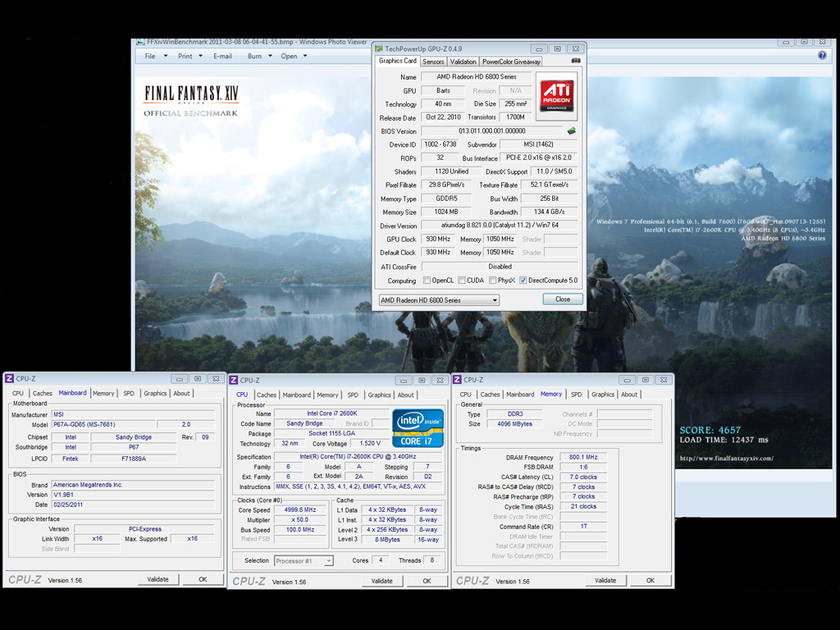Image resolution: width=840 pixels, height=630 pixels.
Task: Click the multiplier x 50.0 value
Action: (300, 519)
